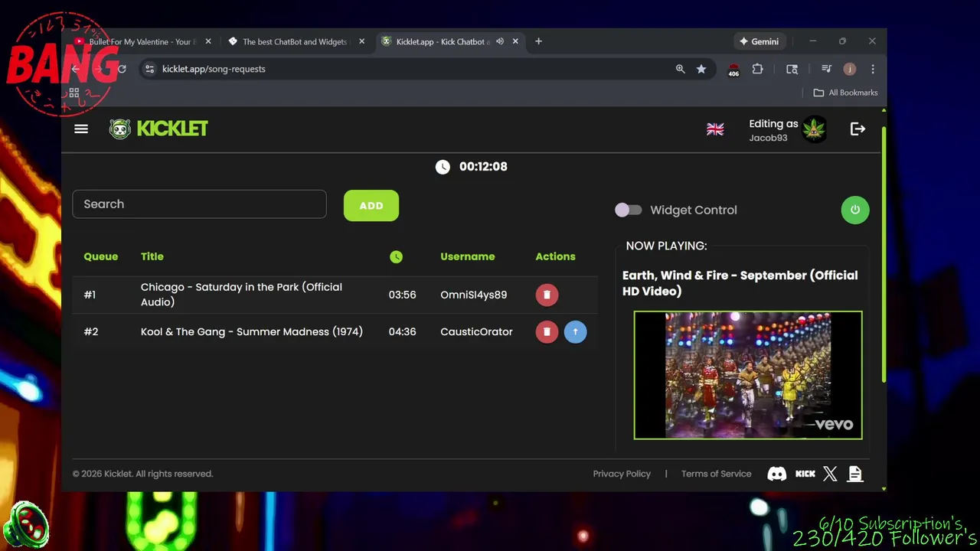Open a new browser tab

click(538, 41)
